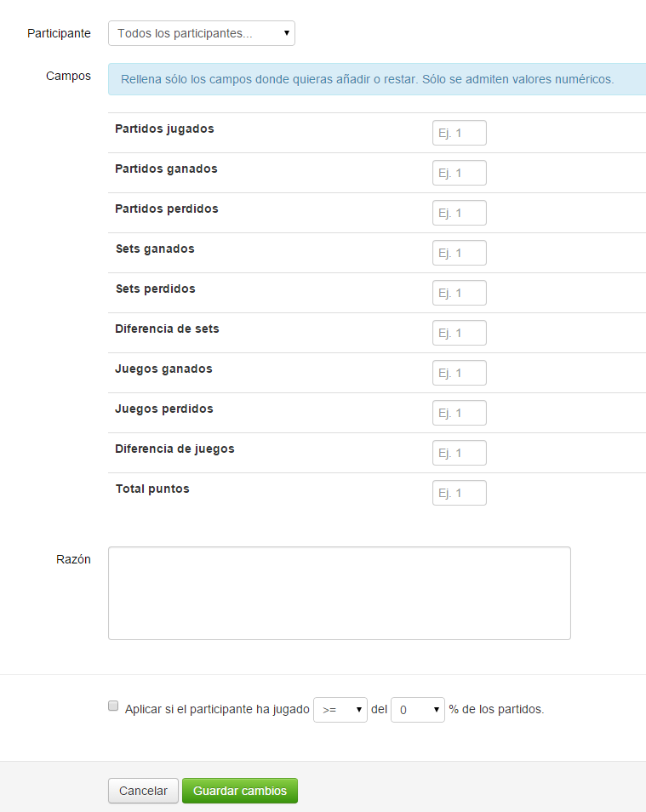This screenshot has width=646, height=812.
Task: Focus the Partidos perdidos input field
Action: (460, 213)
